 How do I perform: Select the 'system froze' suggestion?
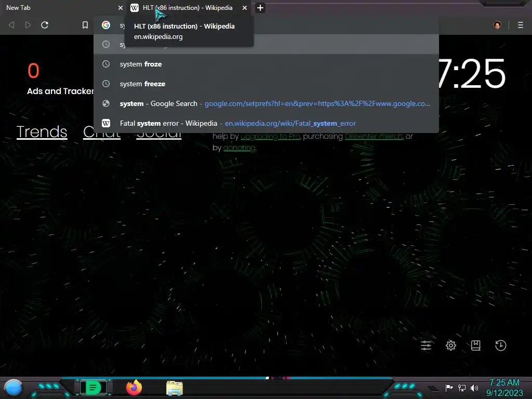pyautogui.click(x=266, y=64)
